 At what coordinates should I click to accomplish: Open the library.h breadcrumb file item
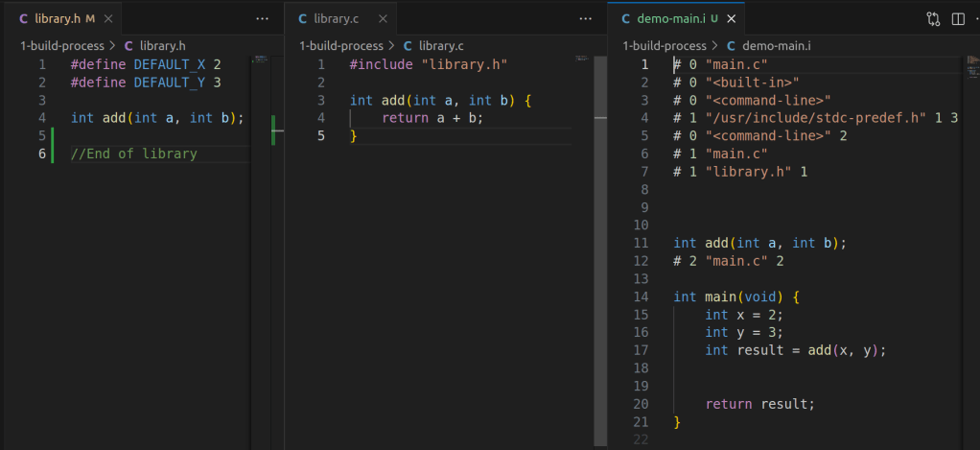click(x=162, y=45)
